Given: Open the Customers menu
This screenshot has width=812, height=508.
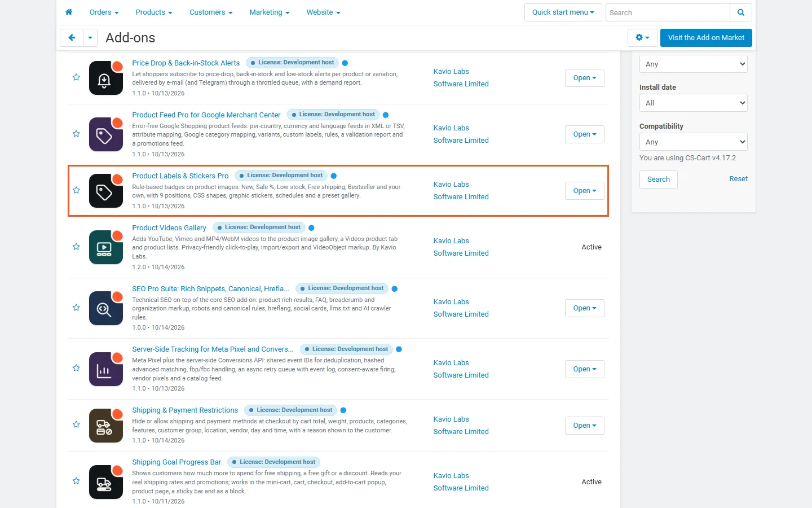Looking at the screenshot, I should (211, 12).
